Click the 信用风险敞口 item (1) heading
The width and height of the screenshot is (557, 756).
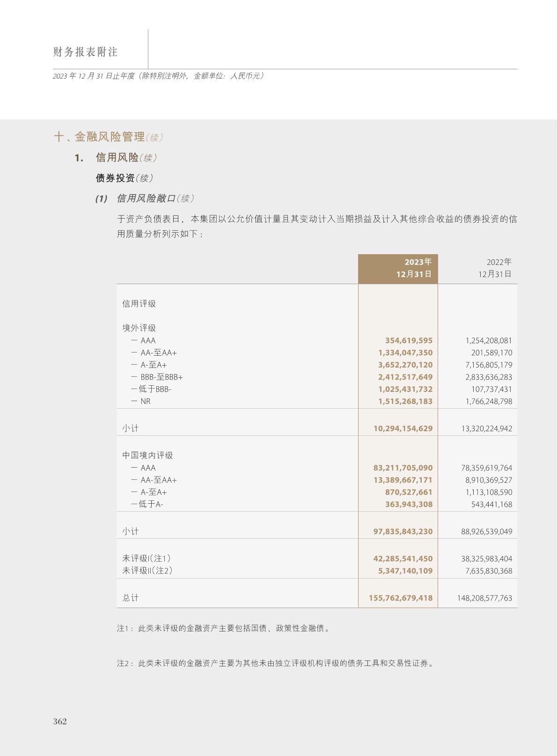click(x=146, y=198)
